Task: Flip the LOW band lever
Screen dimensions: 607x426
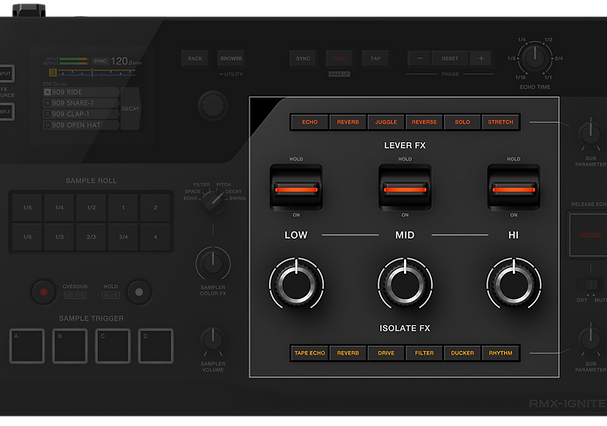Action: click(x=296, y=187)
